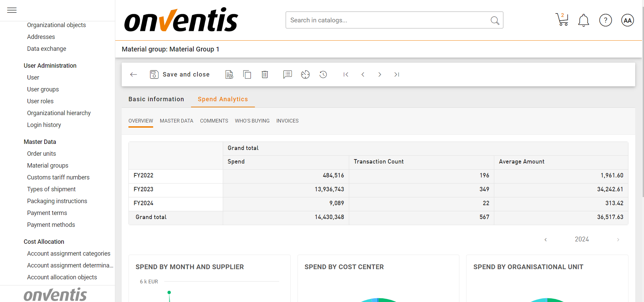Open the notifications bell

(x=583, y=20)
